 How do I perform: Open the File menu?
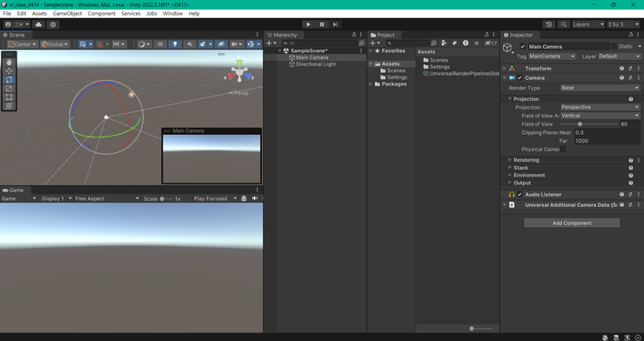[x=7, y=14]
